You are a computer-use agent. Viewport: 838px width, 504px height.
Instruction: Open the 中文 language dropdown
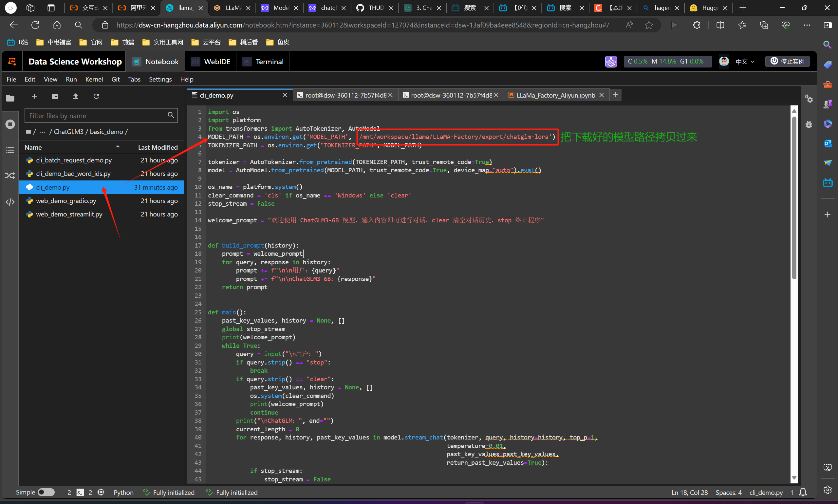tap(745, 62)
